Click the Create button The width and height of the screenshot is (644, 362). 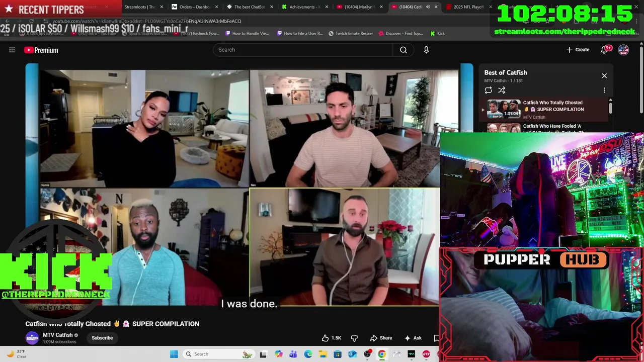point(578,50)
